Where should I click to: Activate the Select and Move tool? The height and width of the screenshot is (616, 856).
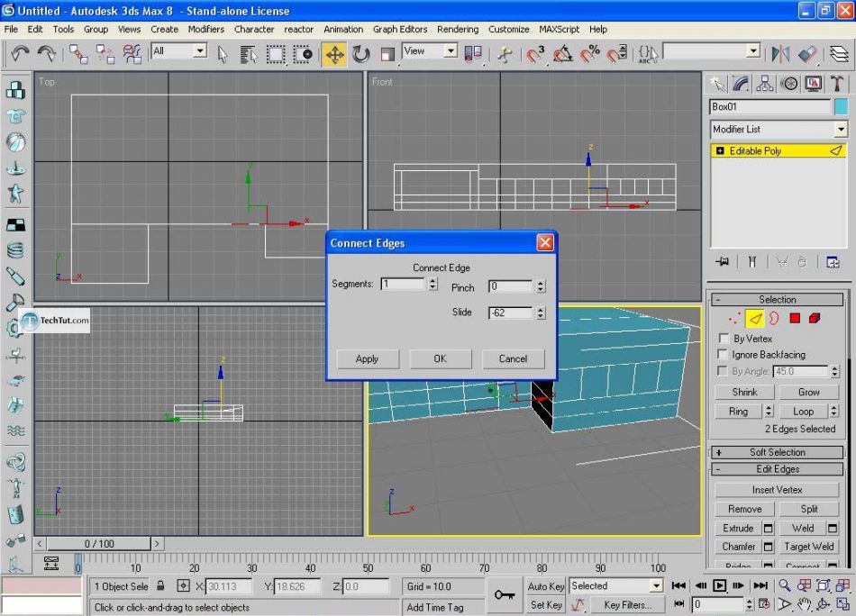[334, 54]
